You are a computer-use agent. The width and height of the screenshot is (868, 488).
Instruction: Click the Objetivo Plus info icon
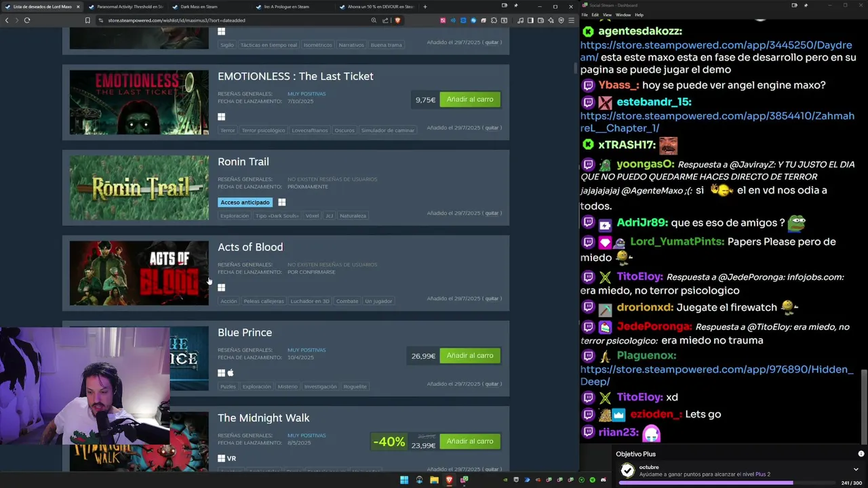click(861, 453)
